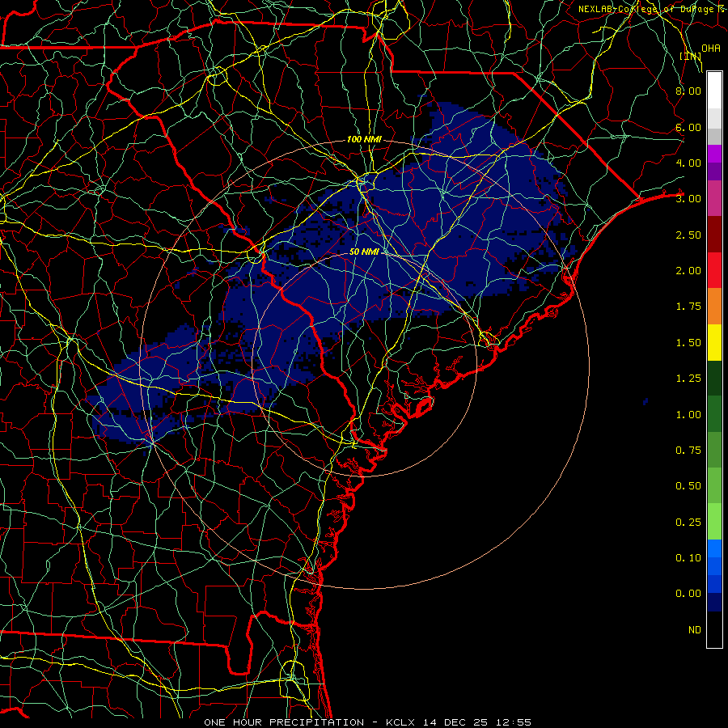Select the yellow swatch beside 1.50

[x=714, y=342]
